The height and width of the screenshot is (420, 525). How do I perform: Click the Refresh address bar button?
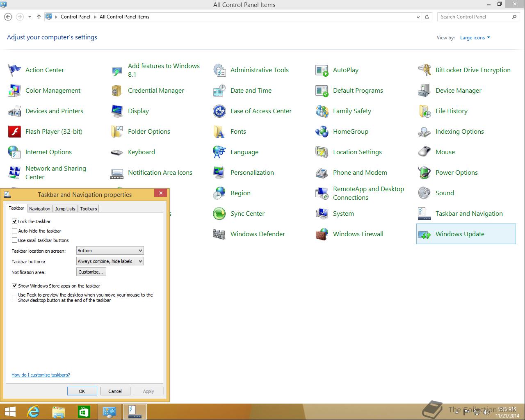427,17
